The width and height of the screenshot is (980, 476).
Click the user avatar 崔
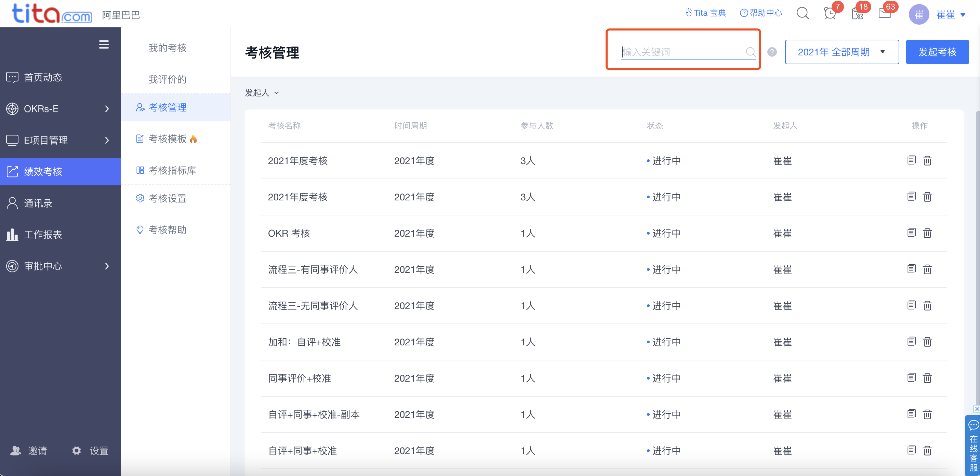(x=919, y=14)
